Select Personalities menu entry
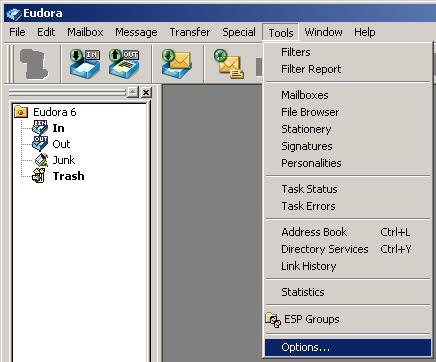Viewport: 436px width, 362px height. 348,163
